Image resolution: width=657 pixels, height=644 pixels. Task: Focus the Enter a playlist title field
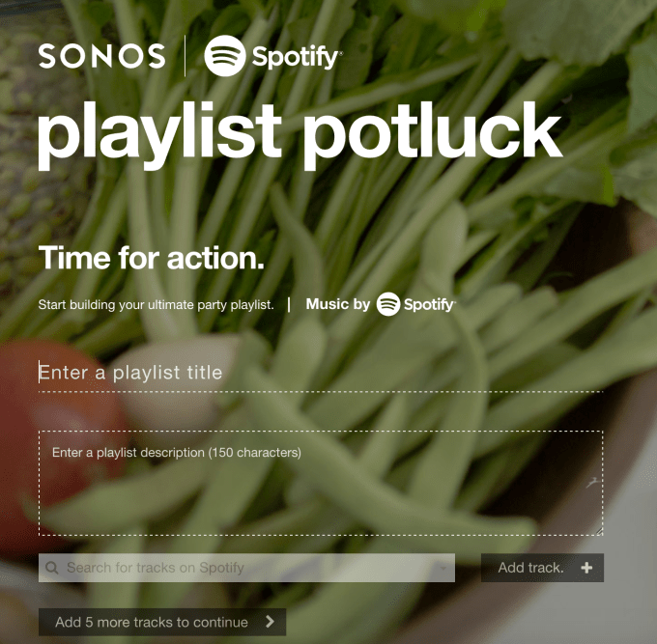coord(321,374)
